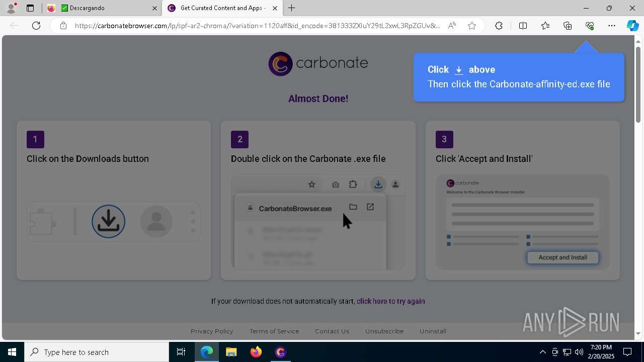Screen dimensions: 644x362
Task: Open volume control in system tray
Action: [579, 352]
